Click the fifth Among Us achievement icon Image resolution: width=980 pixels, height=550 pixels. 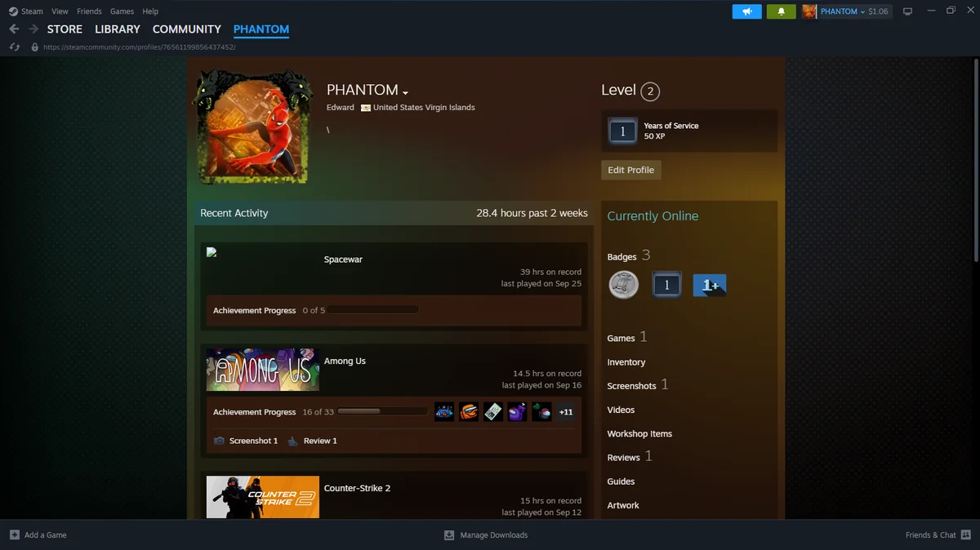point(541,412)
